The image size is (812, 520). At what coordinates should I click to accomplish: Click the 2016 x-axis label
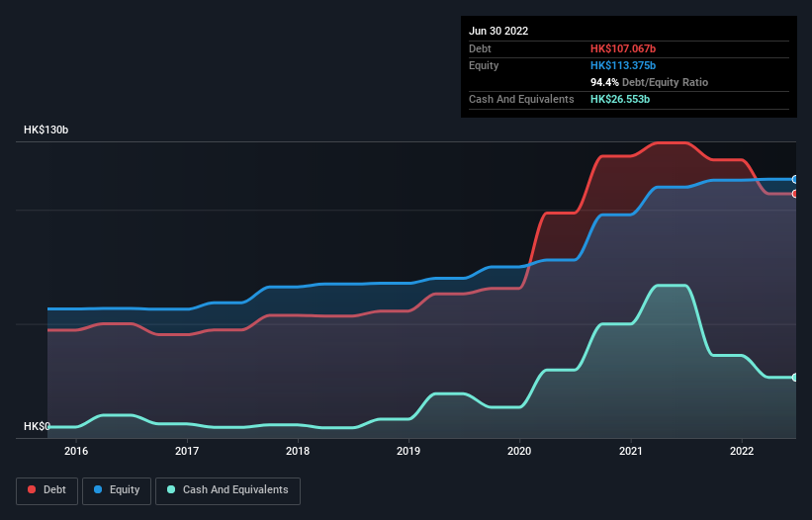(x=76, y=451)
